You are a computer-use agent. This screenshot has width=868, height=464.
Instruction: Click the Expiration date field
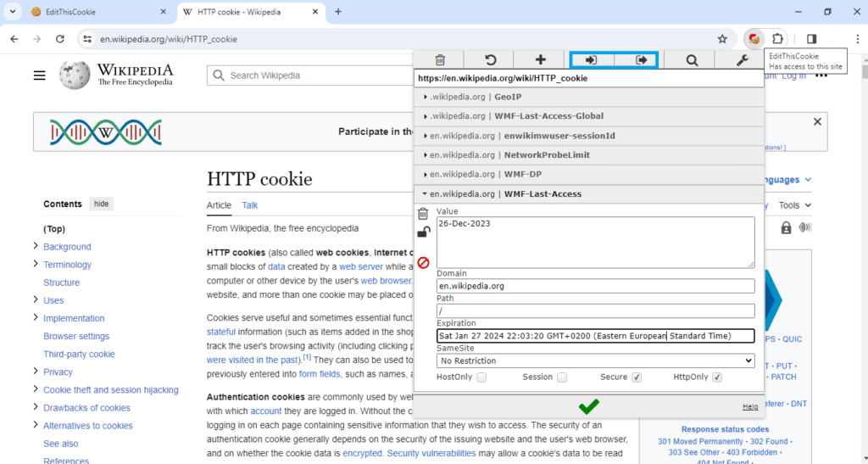point(596,336)
